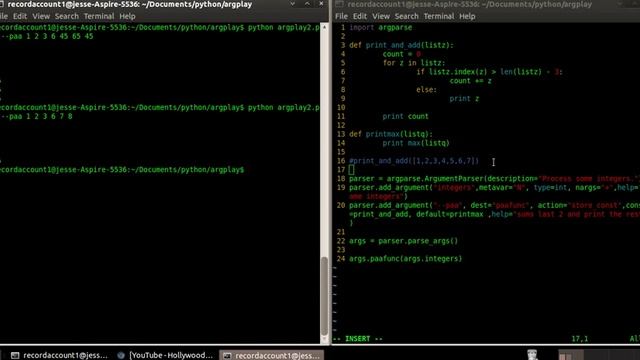Click 'print z' on line 9

(464, 99)
